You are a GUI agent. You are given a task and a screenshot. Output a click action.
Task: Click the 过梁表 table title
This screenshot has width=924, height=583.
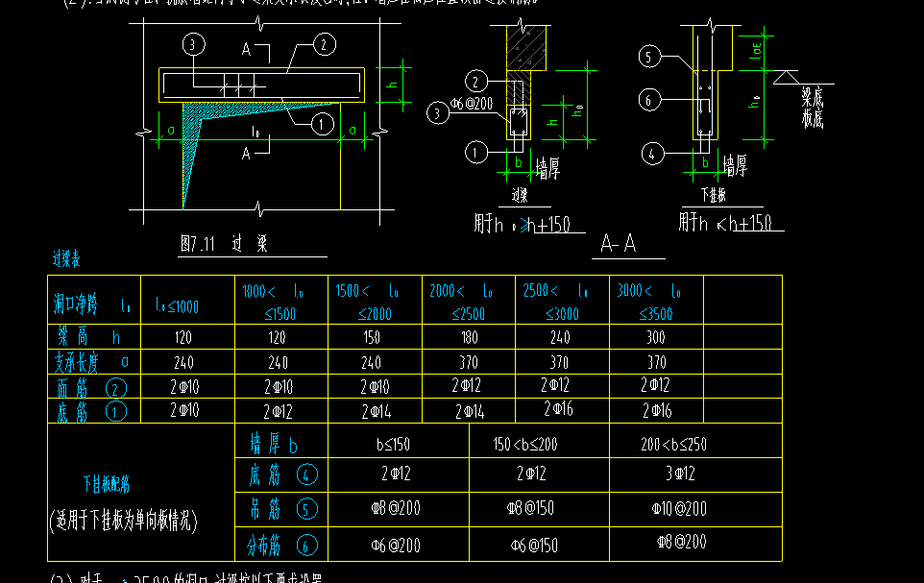pos(66,258)
